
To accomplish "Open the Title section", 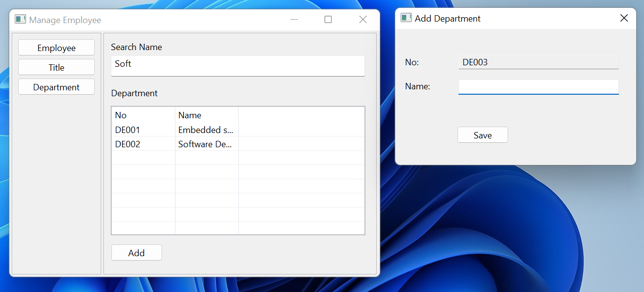I will click(x=56, y=67).
